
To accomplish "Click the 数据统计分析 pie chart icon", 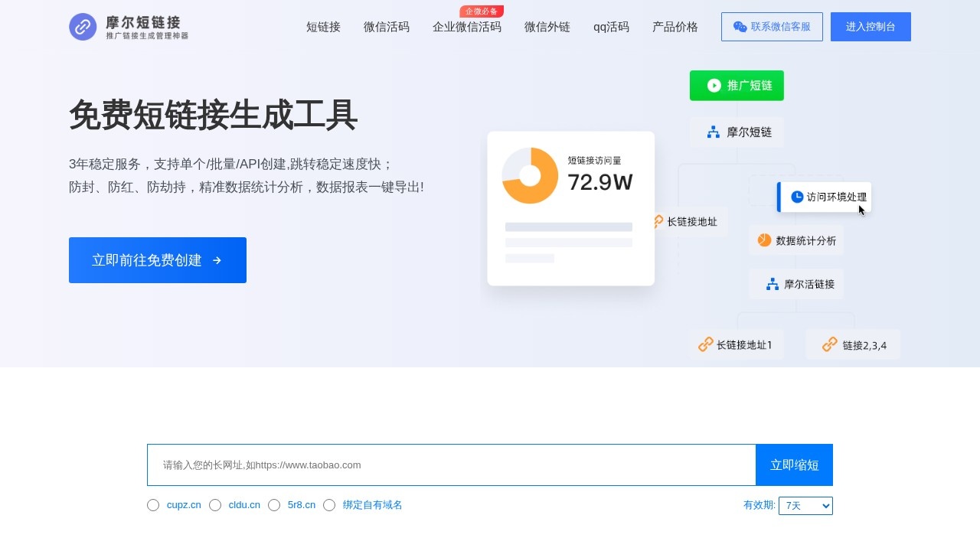I will (x=763, y=240).
